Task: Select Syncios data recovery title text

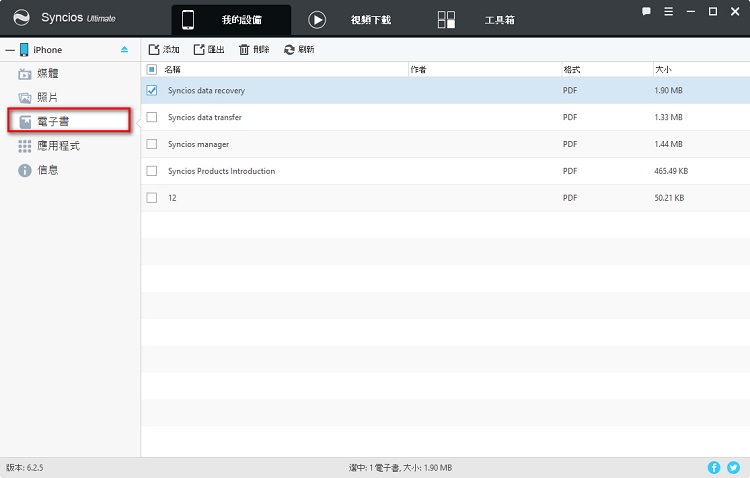Action: [x=206, y=90]
